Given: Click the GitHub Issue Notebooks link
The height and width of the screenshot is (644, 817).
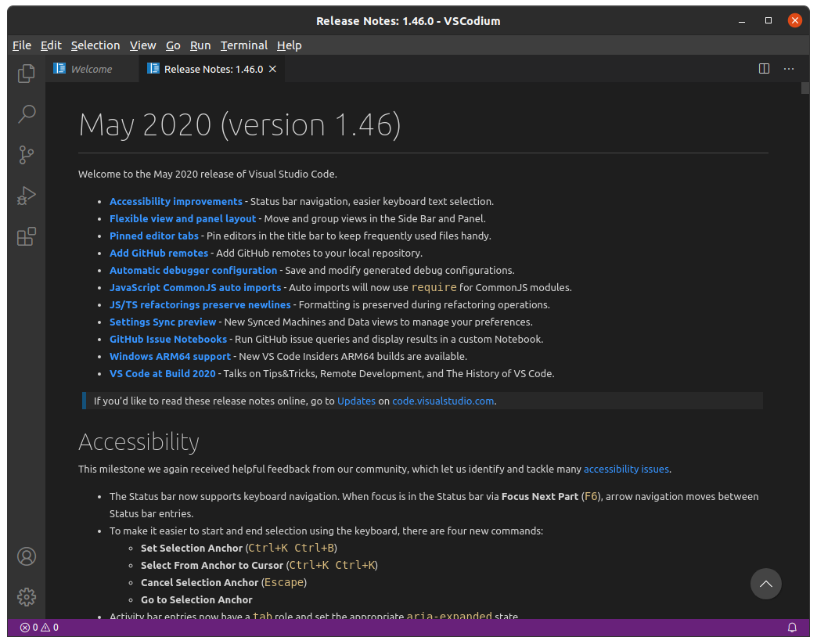Looking at the screenshot, I should tap(168, 339).
